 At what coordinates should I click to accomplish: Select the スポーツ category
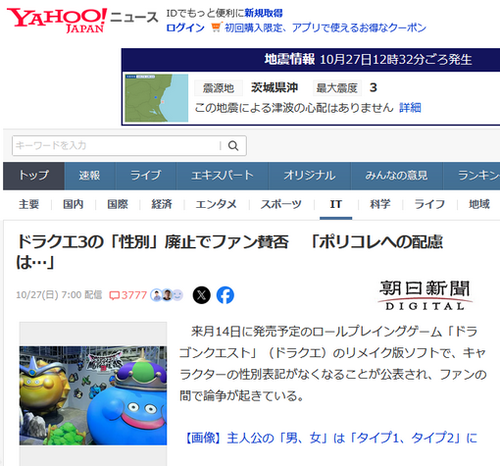[x=281, y=204]
